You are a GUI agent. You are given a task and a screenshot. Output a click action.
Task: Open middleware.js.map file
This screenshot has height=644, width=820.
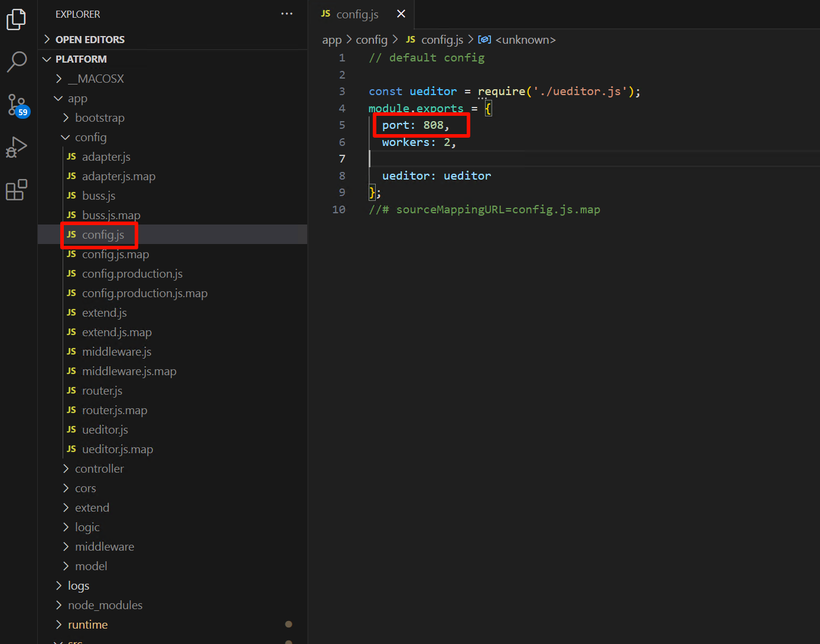(x=173, y=371)
